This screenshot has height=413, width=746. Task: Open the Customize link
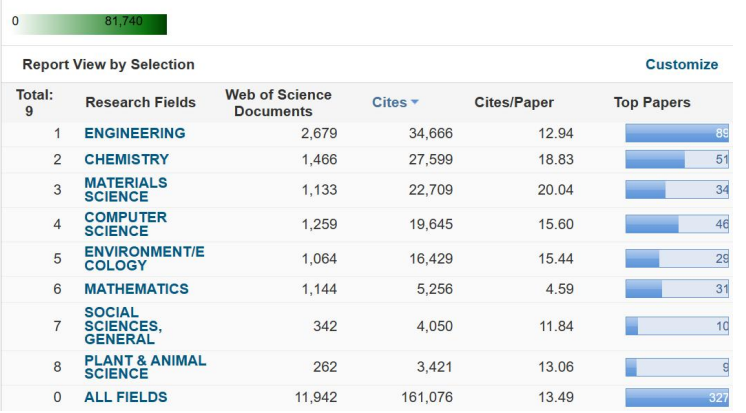pyautogui.click(x=681, y=65)
